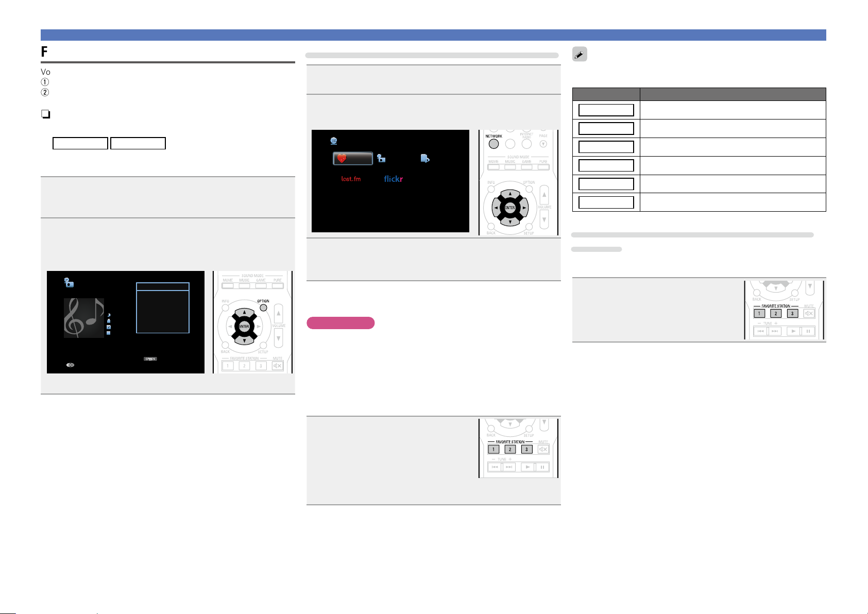Click the circled number 1 marker
Screen dimensions: 868x614
(45, 82)
